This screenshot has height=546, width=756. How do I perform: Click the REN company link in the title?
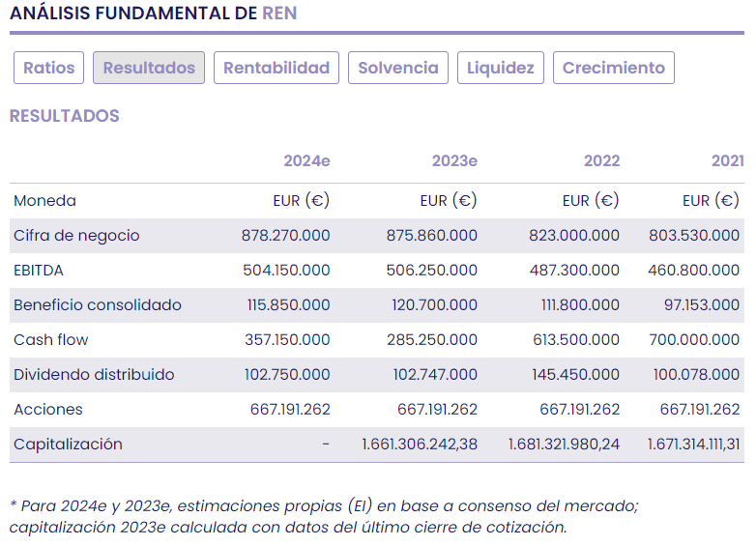pos(279,14)
